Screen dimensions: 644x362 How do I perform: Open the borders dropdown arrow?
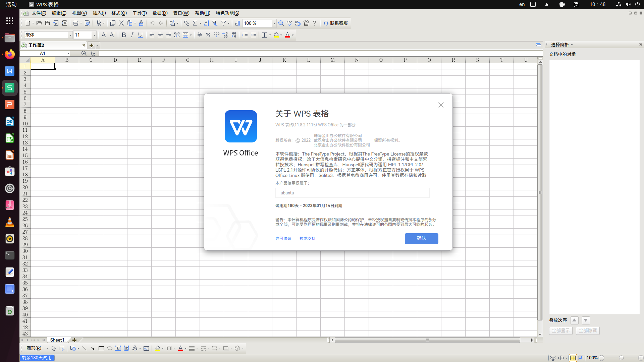click(x=270, y=35)
